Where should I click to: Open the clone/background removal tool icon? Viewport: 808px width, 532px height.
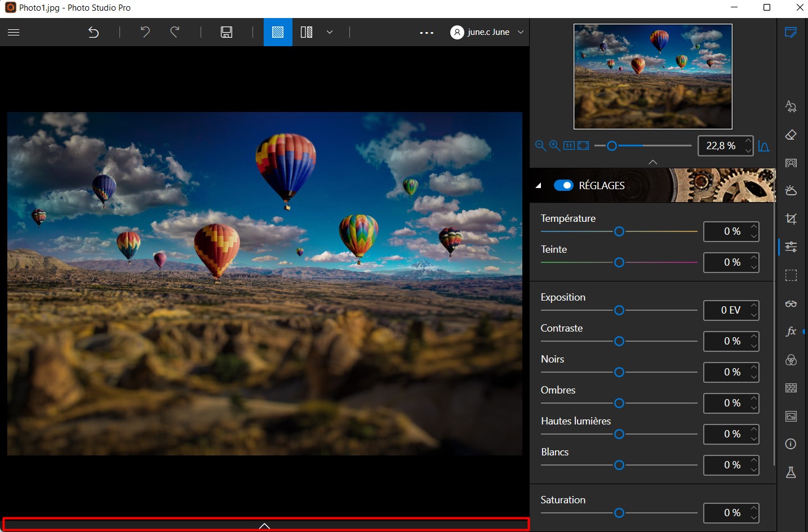791,163
